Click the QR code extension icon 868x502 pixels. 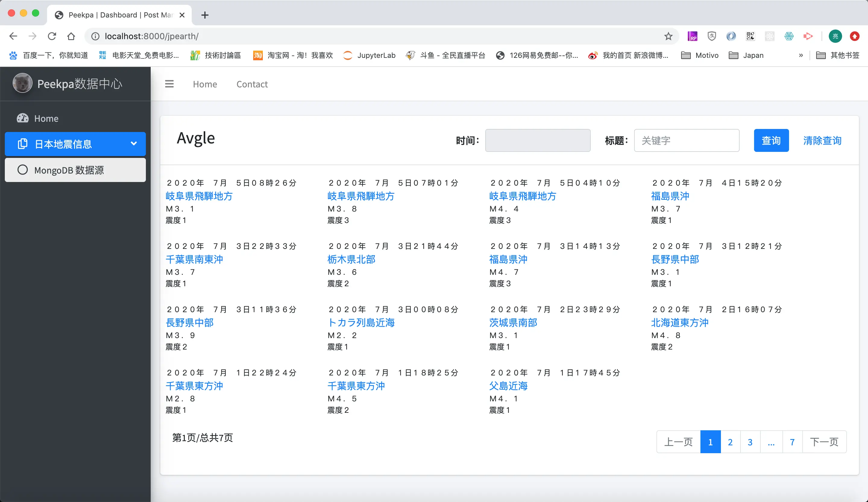[x=750, y=36]
